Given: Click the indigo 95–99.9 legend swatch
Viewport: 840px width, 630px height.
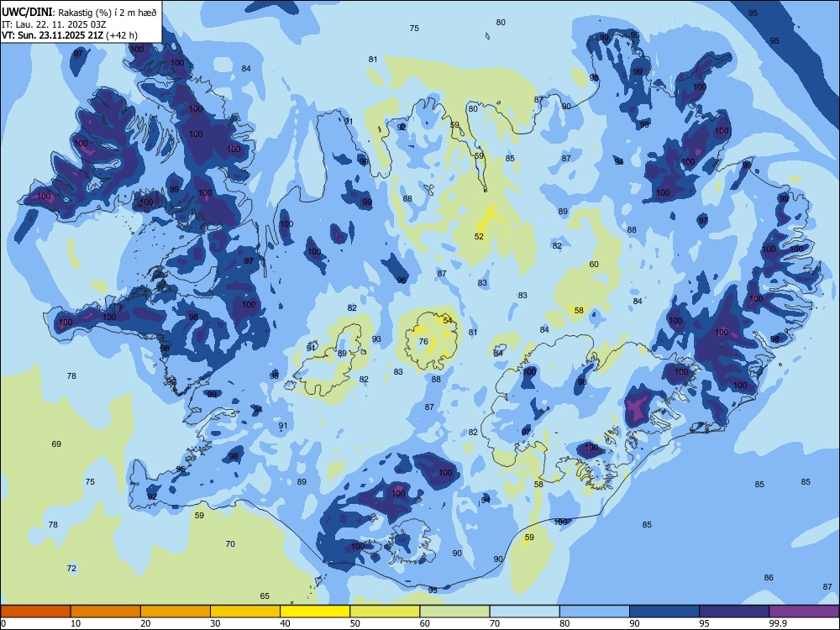Looking at the screenshot, I should point(734,612).
